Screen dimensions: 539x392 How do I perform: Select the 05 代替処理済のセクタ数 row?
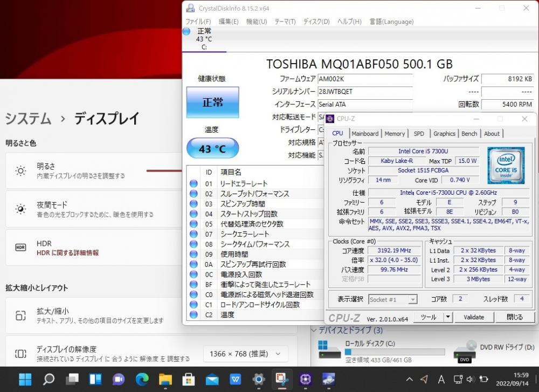coord(255,224)
